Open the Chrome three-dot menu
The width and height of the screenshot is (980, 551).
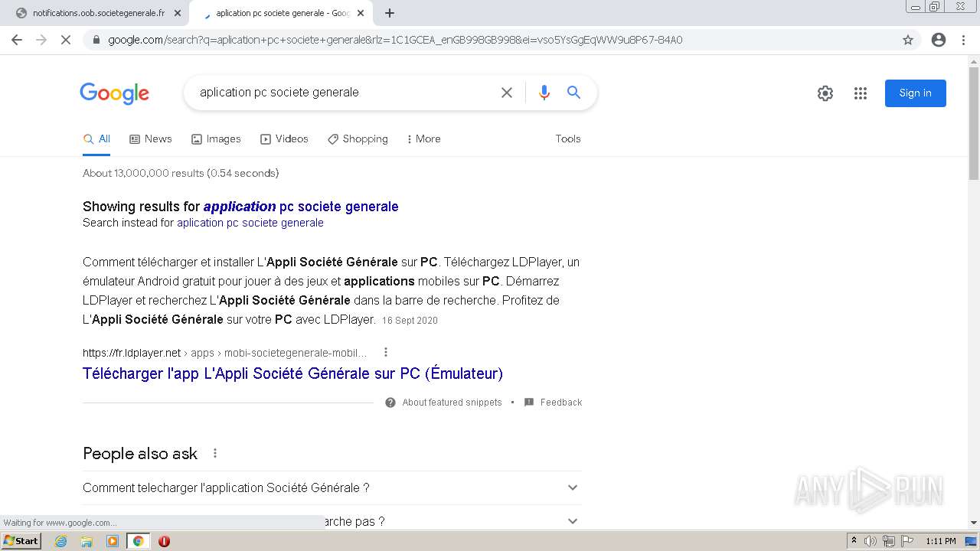click(x=963, y=40)
